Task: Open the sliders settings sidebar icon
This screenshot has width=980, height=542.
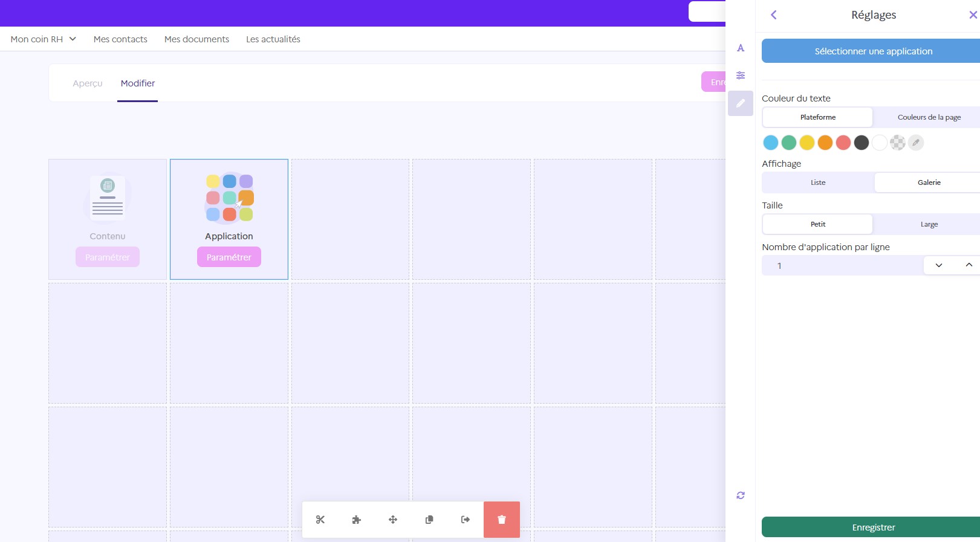Action: click(x=741, y=76)
